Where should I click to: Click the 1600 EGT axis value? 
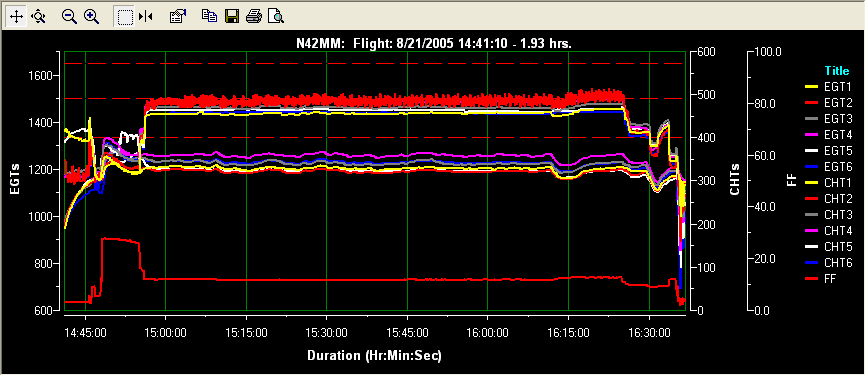(x=40, y=76)
